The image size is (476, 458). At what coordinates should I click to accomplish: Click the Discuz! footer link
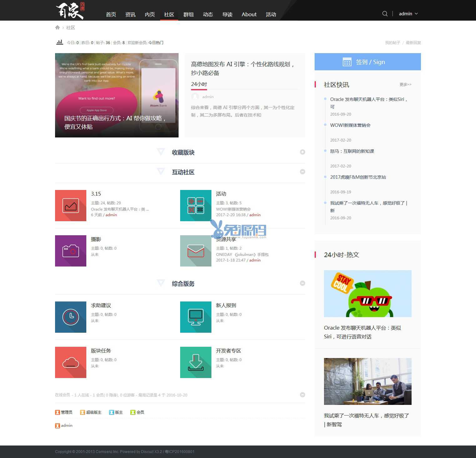click(147, 452)
